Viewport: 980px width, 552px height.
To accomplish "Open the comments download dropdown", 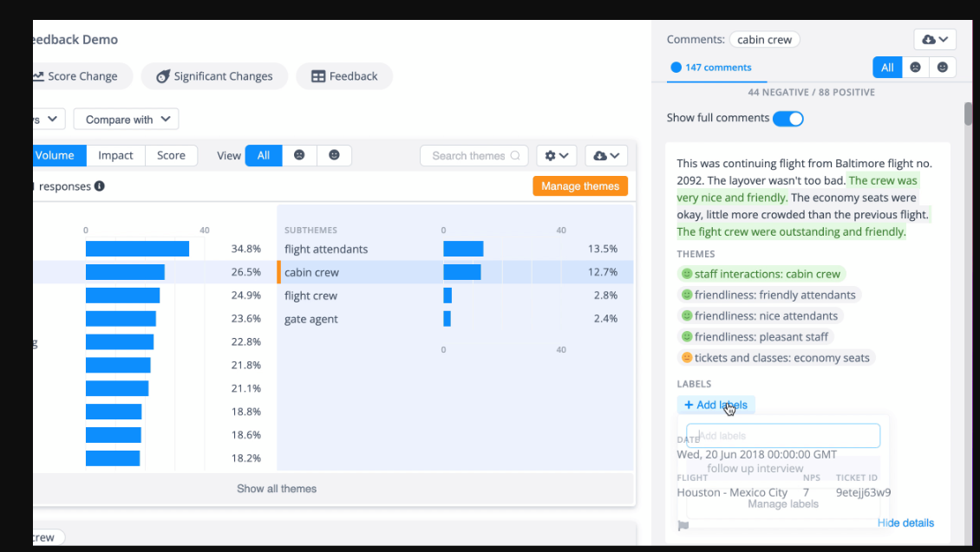I will pos(935,39).
